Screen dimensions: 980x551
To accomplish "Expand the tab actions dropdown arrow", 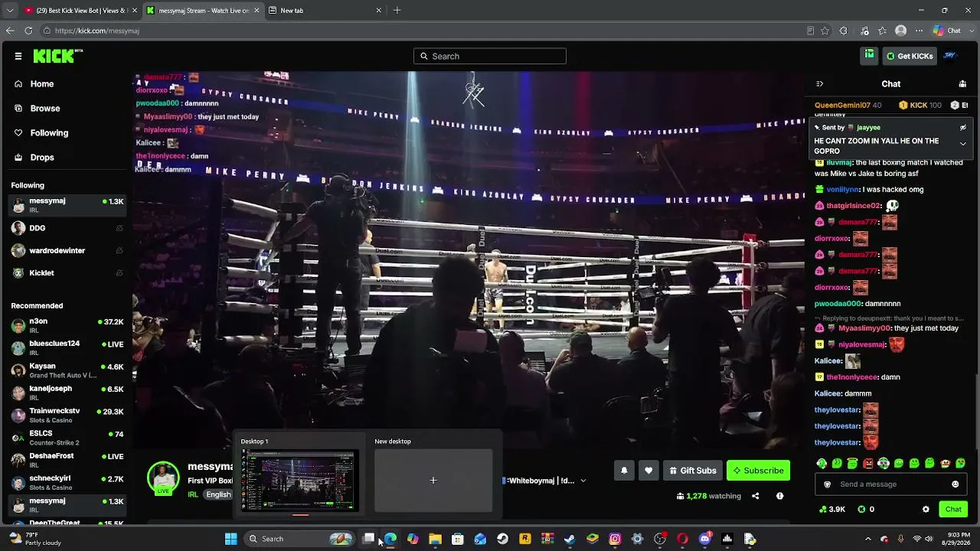I will tap(9, 11).
